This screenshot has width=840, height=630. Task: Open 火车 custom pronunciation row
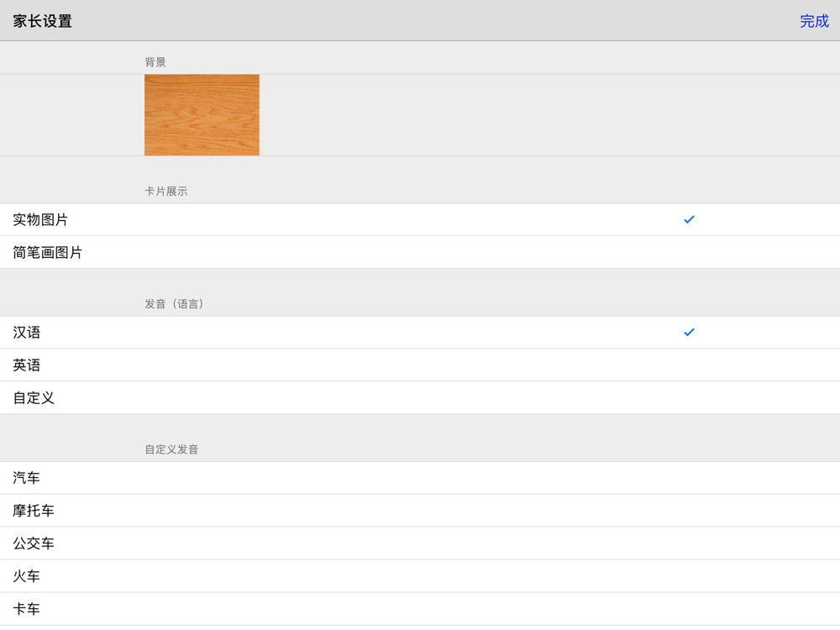[x=420, y=576]
